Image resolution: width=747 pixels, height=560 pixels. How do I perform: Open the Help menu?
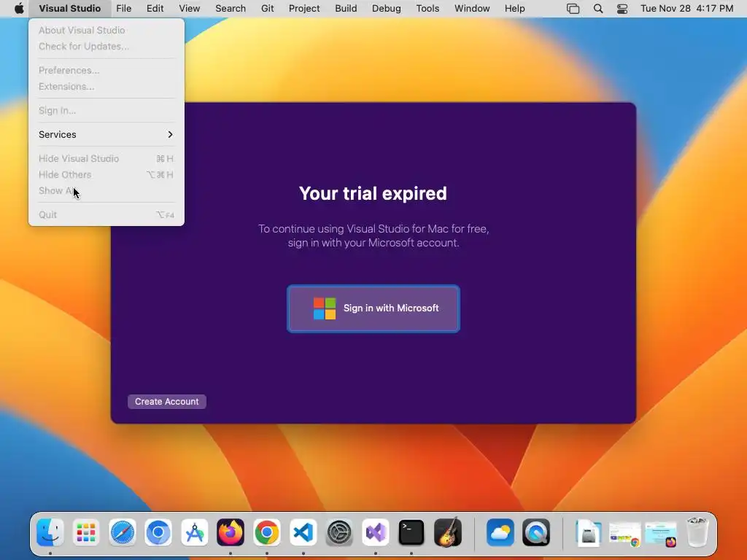(x=514, y=9)
